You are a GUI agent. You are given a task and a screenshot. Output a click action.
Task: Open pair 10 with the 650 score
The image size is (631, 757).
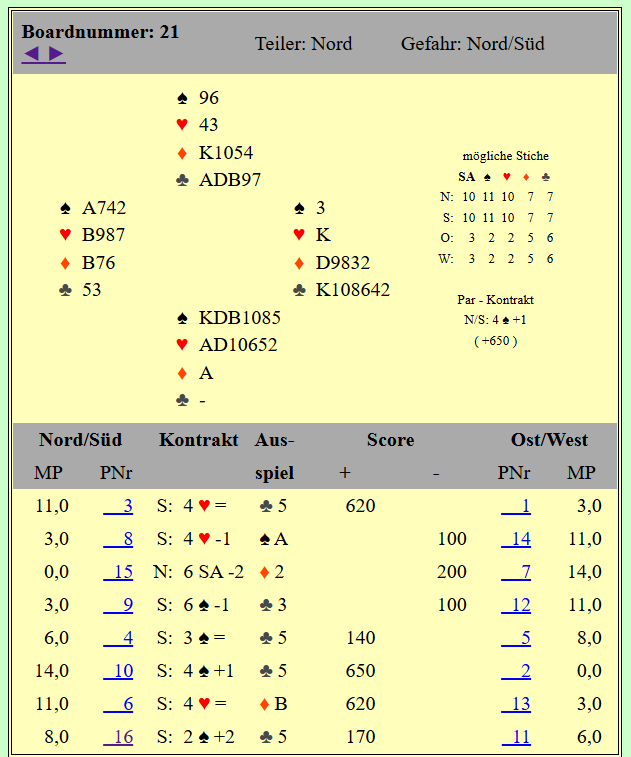tap(119, 671)
